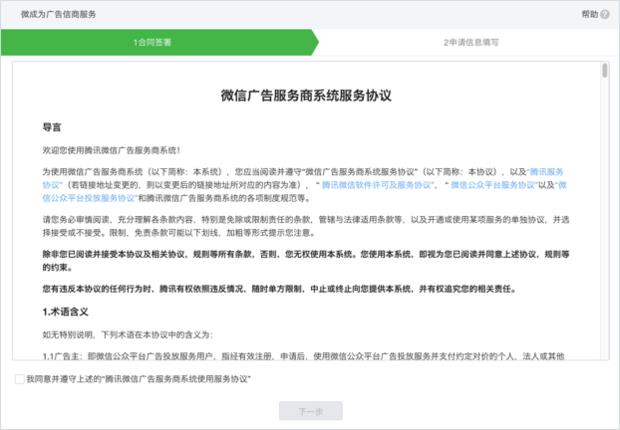Click the 成为广告服务商 page header text
The height and width of the screenshot is (430, 620).
(x=58, y=14)
